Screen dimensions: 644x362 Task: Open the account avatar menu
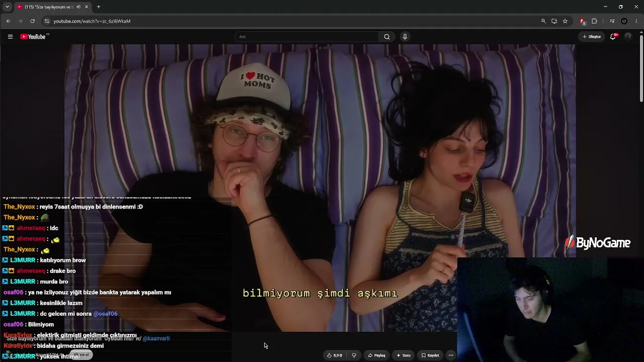pos(628,37)
